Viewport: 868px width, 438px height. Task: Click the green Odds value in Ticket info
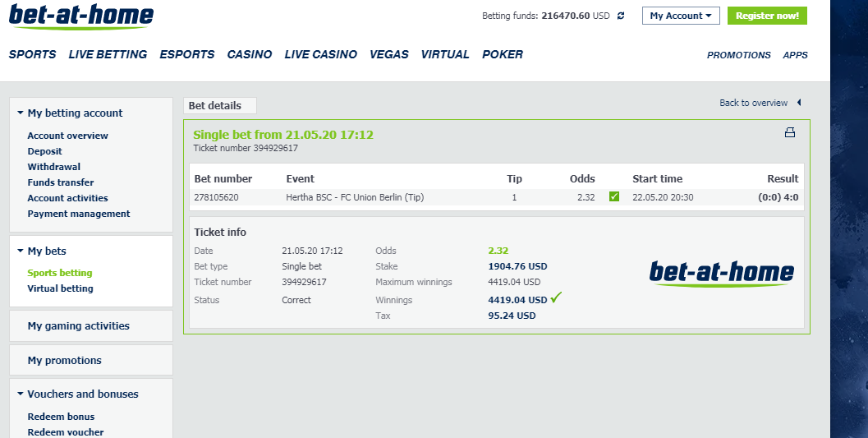498,251
